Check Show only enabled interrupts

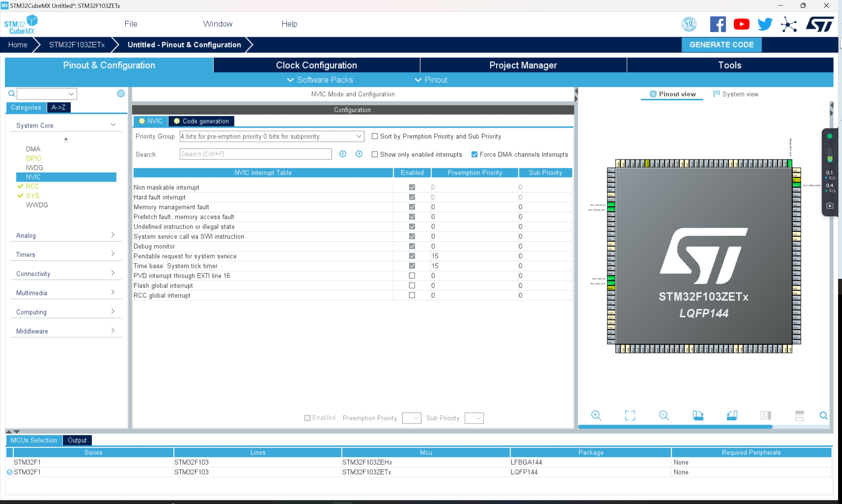pyautogui.click(x=375, y=154)
